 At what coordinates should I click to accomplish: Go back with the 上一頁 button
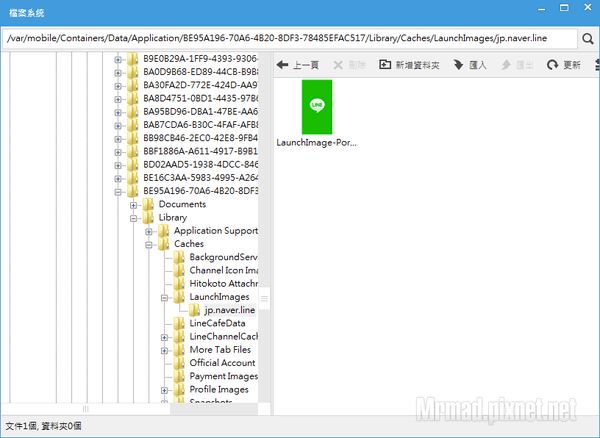pyautogui.click(x=297, y=65)
